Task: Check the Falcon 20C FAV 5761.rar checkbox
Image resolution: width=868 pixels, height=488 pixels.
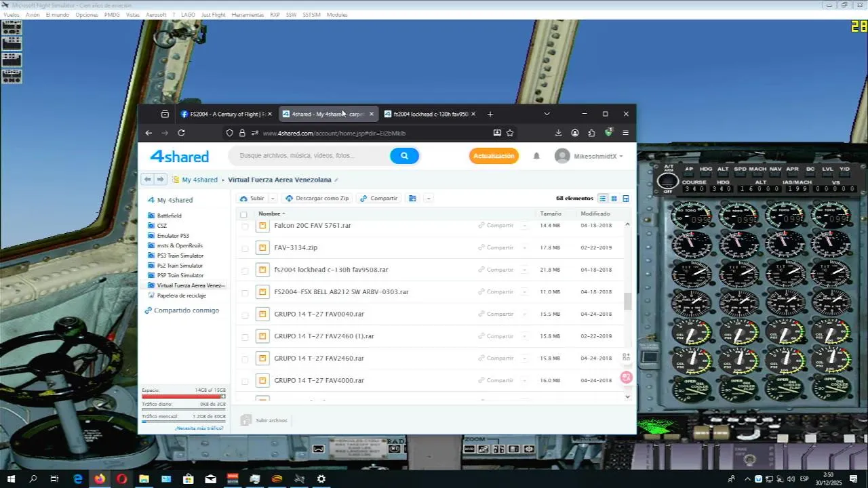Action: tap(245, 226)
